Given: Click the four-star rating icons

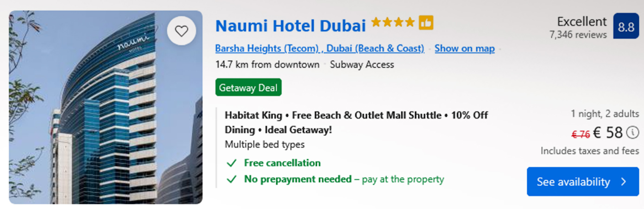Looking at the screenshot, I should coord(393,22).
